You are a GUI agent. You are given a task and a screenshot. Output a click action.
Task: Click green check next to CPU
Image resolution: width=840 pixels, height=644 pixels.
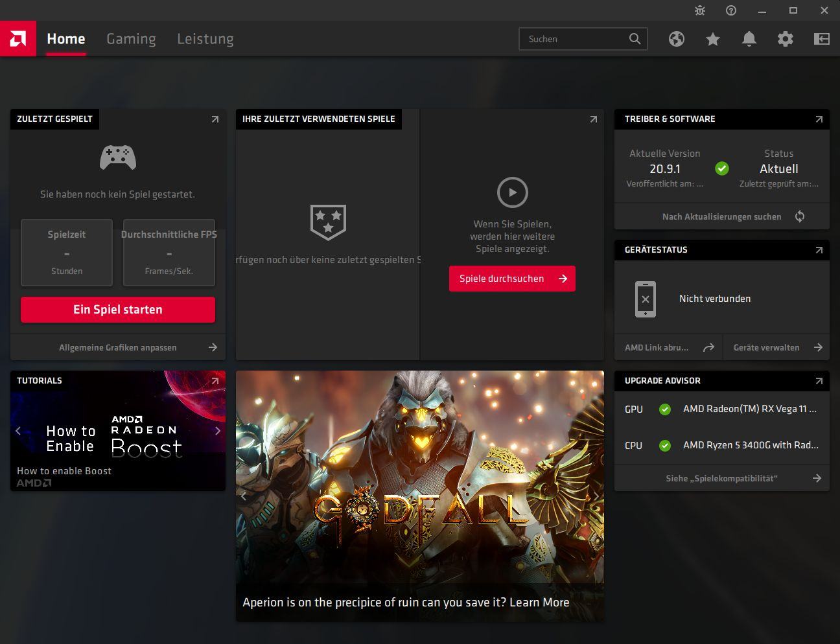point(665,446)
